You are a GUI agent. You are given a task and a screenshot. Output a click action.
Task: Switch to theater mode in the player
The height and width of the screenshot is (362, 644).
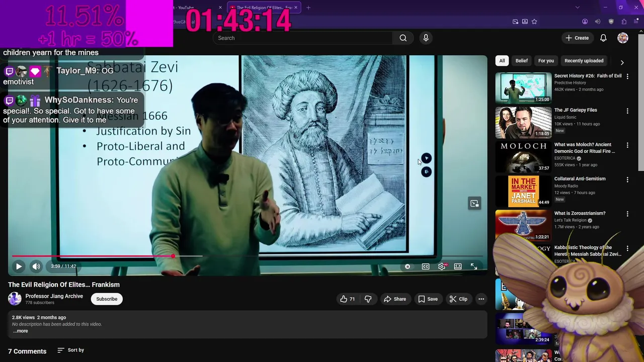pyautogui.click(x=458, y=266)
